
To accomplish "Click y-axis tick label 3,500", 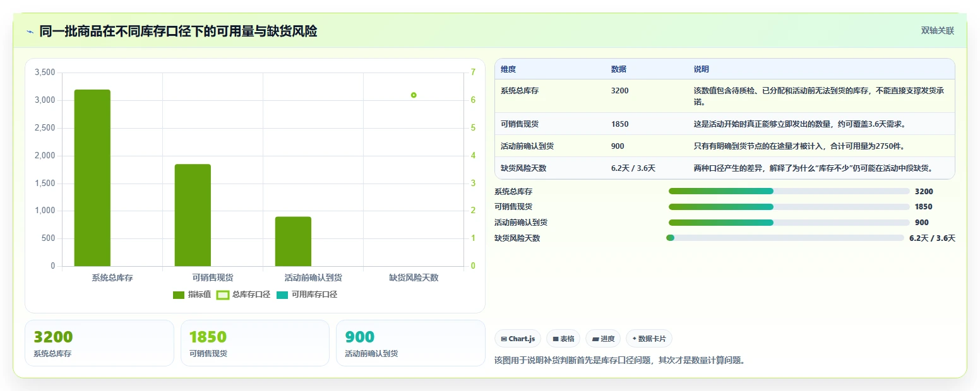I will (x=44, y=73).
